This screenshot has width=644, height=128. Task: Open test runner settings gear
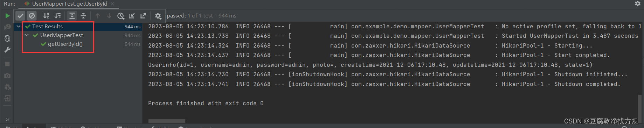158,16
